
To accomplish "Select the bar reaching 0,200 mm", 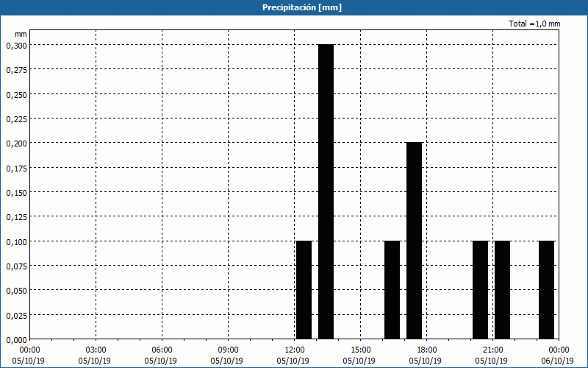I will coord(414,241).
